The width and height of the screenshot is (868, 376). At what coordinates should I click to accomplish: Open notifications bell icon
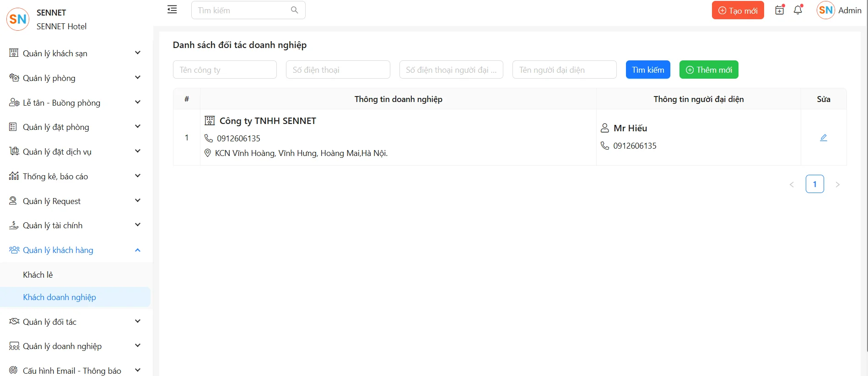pyautogui.click(x=798, y=10)
